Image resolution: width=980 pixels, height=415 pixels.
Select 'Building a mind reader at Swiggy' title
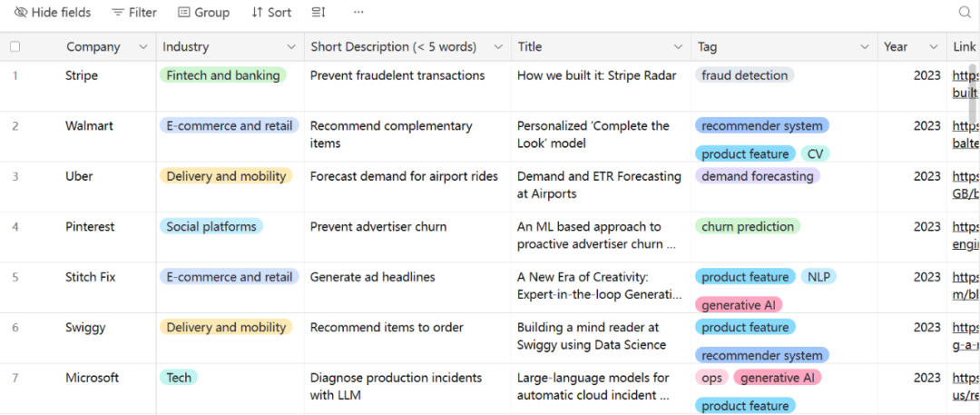pyautogui.click(x=602, y=338)
